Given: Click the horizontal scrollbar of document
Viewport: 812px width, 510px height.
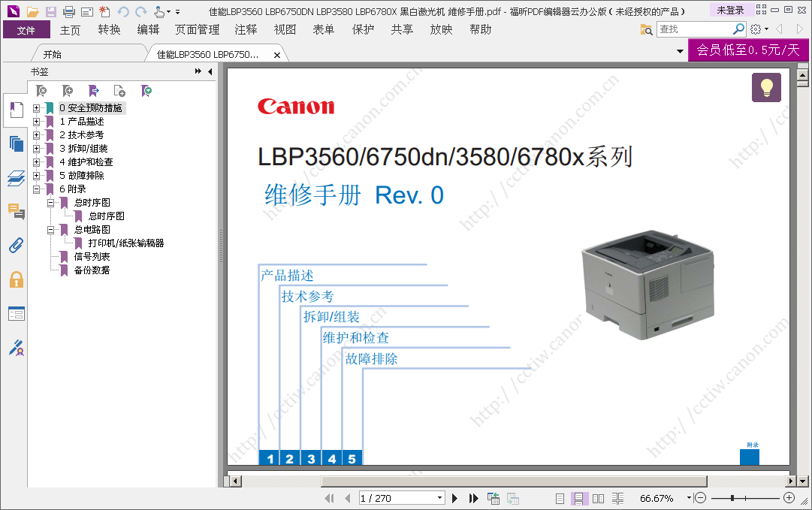Looking at the screenshot, I should tap(514, 481).
